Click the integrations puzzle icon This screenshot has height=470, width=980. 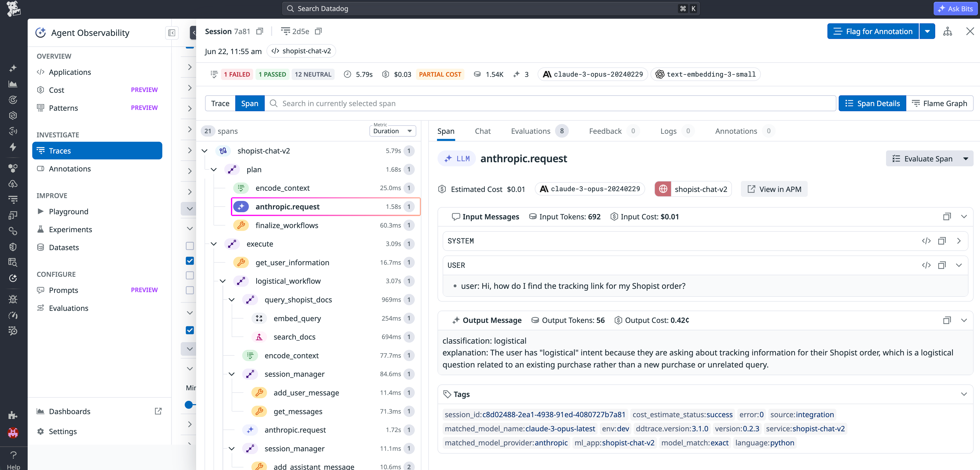pos(13,415)
